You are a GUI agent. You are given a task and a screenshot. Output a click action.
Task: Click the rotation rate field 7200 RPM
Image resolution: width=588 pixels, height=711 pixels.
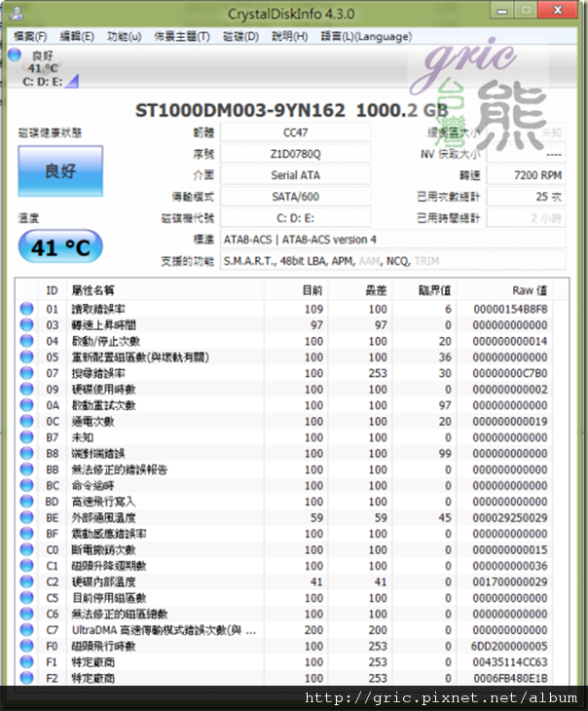tap(526, 175)
